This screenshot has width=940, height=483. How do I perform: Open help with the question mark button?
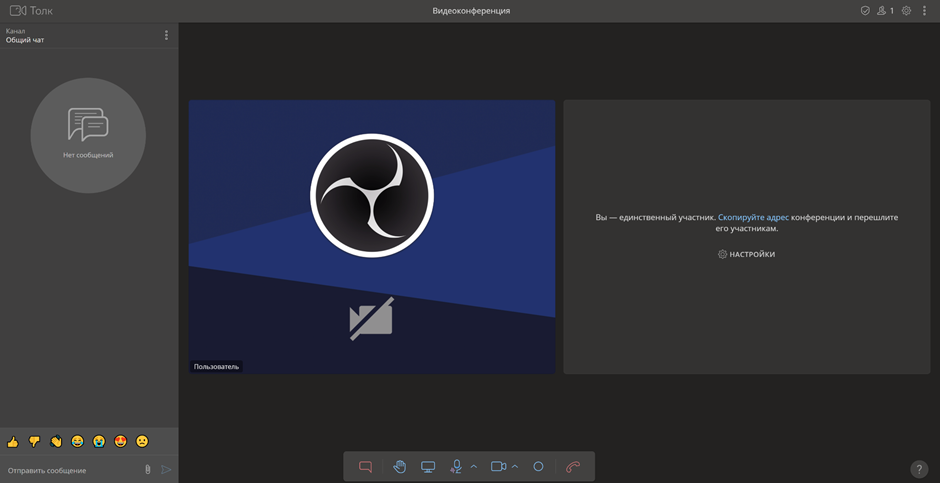[919, 469]
